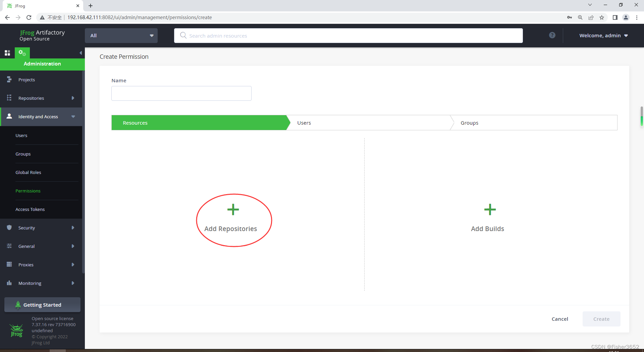Open the Application module grid icon
This screenshot has width=644, height=352.
pyautogui.click(x=7, y=53)
